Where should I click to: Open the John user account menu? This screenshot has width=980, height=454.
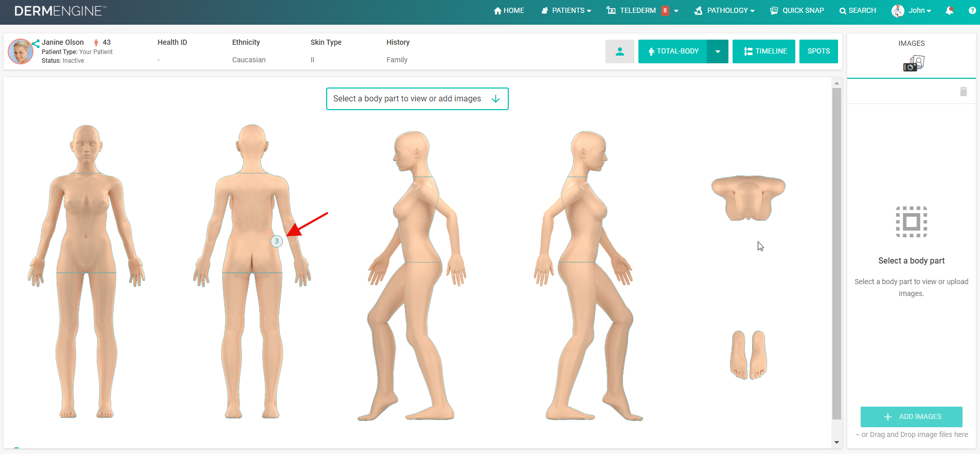(x=919, y=10)
